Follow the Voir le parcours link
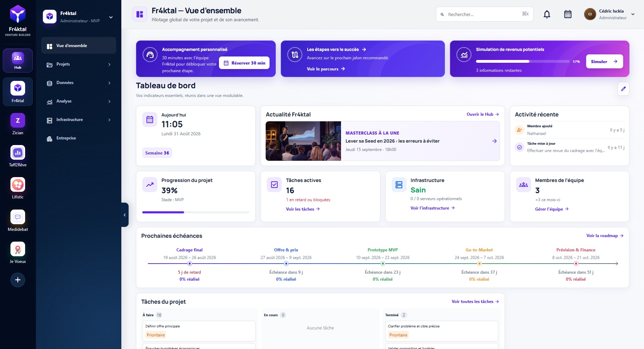Viewport: 644px width, 349px height. pyautogui.click(x=326, y=69)
